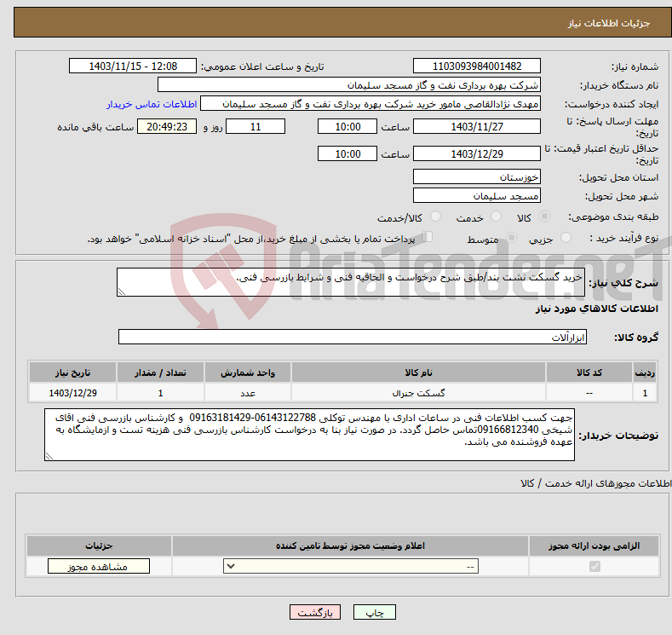Click the گروه کالا field ابزارآلات

click(353, 337)
